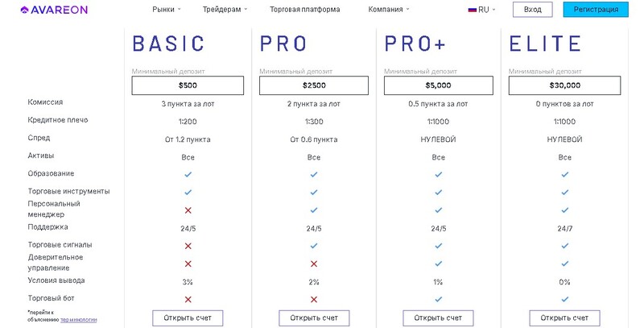
Task: Click the Avareon logo icon
Action: [x=24, y=10]
